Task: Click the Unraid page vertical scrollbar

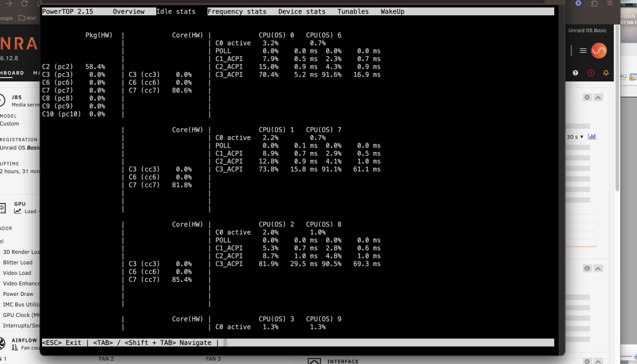Action: click(617, 108)
